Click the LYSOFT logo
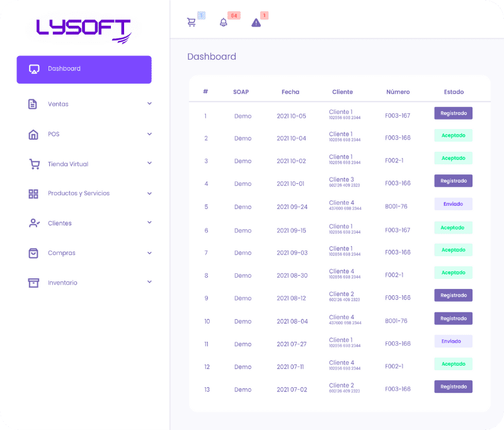Screen dimensions: 504x430 pos(84,30)
